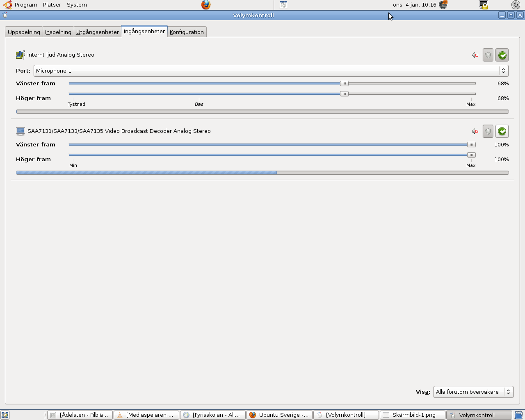Switch to the Uppspelning tab
Image resolution: width=525 pixels, height=420 pixels.
click(x=24, y=32)
